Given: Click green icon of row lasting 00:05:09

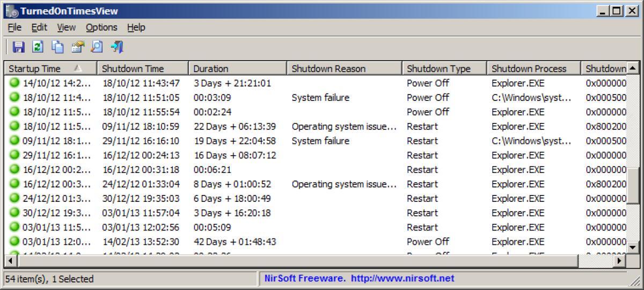Looking at the screenshot, I should point(14,227).
